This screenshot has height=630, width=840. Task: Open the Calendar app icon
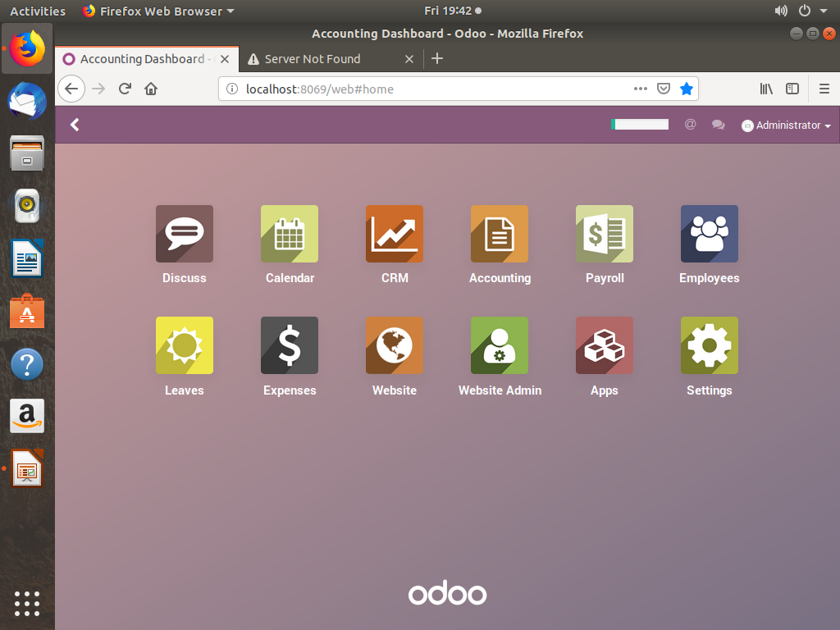point(290,234)
